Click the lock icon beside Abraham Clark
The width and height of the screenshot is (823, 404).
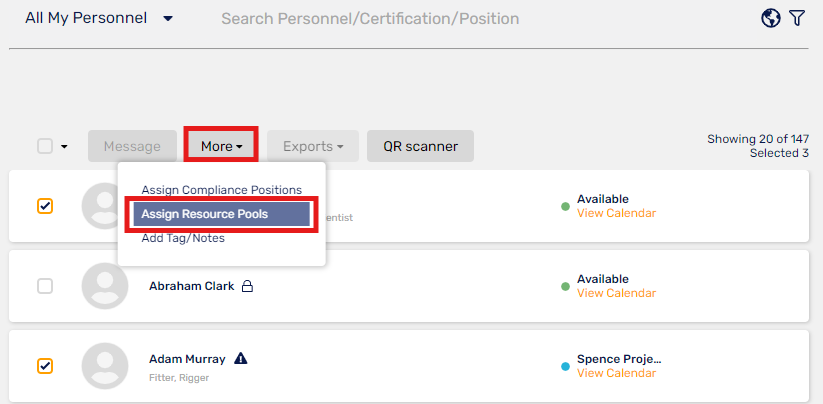click(x=247, y=286)
